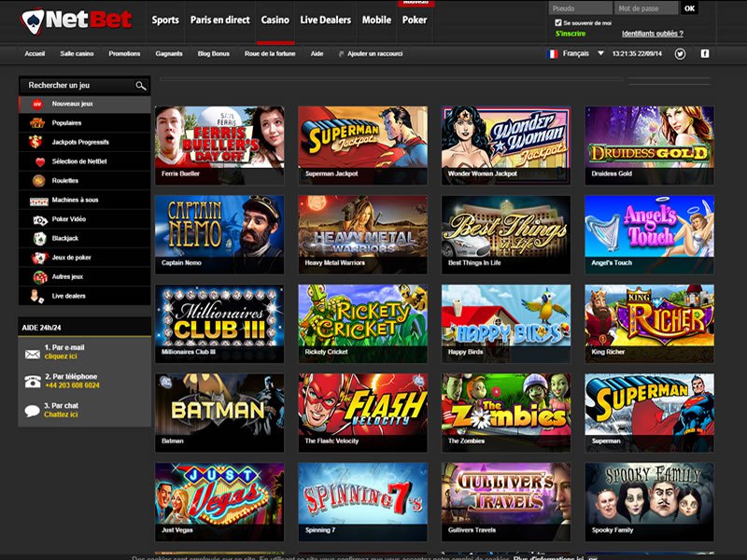Click the Blackjack card icon
747x560 pixels.
point(39,239)
